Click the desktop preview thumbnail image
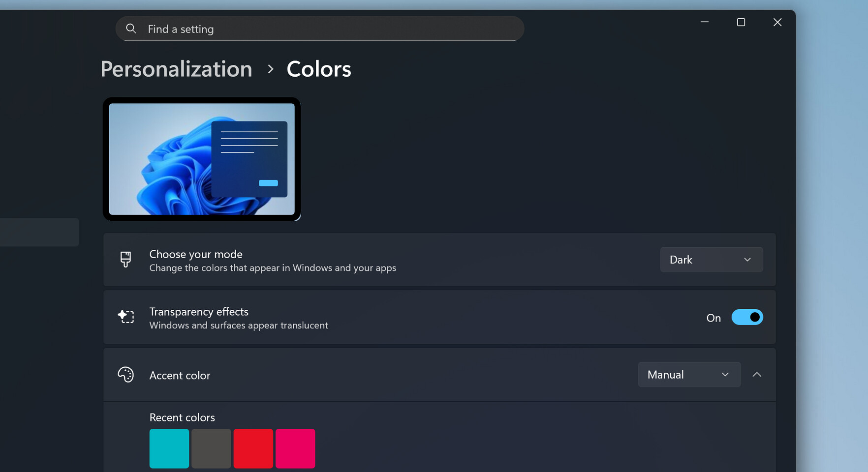 tap(202, 159)
